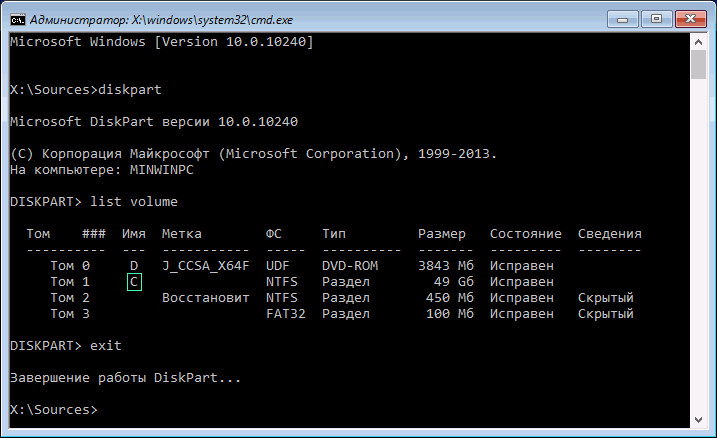Screen dimensions: 717x438
Task: Click the scrollbar down arrow
Action: [x=699, y=418]
